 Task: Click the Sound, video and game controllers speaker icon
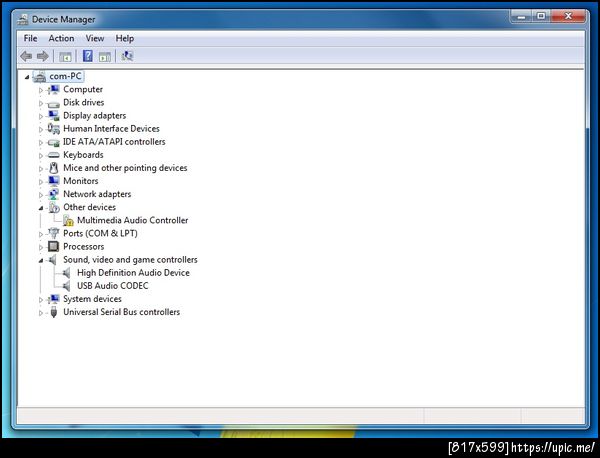pyautogui.click(x=53, y=260)
